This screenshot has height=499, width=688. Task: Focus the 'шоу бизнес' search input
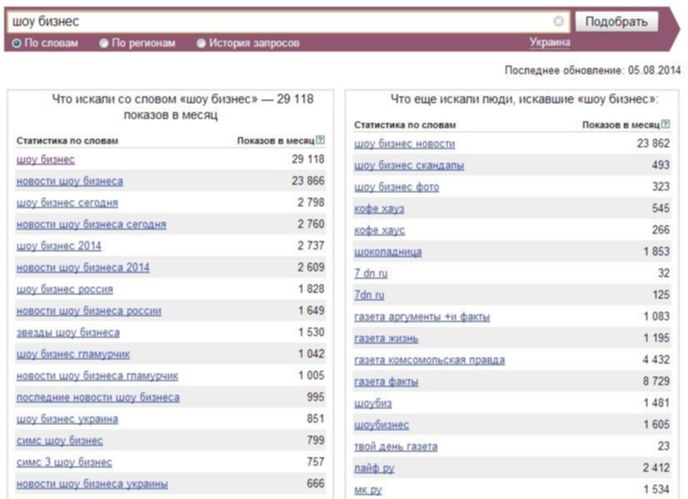coord(281,22)
